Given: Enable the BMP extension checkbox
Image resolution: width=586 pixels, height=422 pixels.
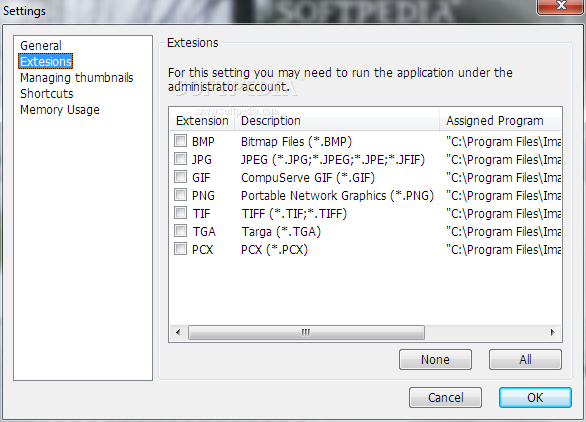Looking at the screenshot, I should 181,141.
